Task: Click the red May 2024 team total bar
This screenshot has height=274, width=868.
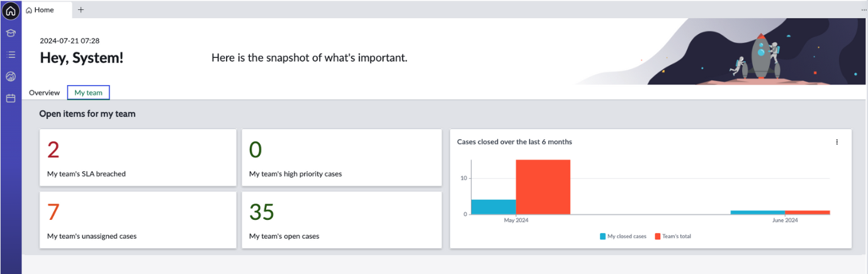Action: point(543,187)
